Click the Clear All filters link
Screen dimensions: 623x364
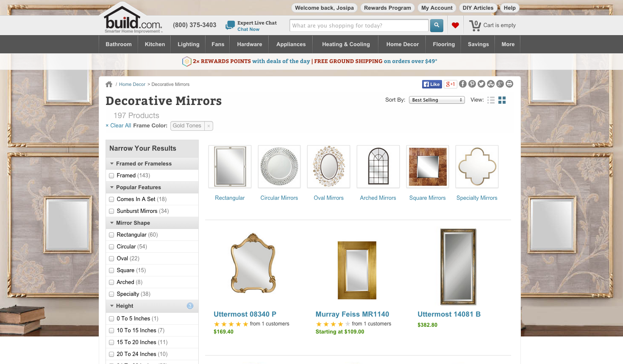tap(118, 126)
